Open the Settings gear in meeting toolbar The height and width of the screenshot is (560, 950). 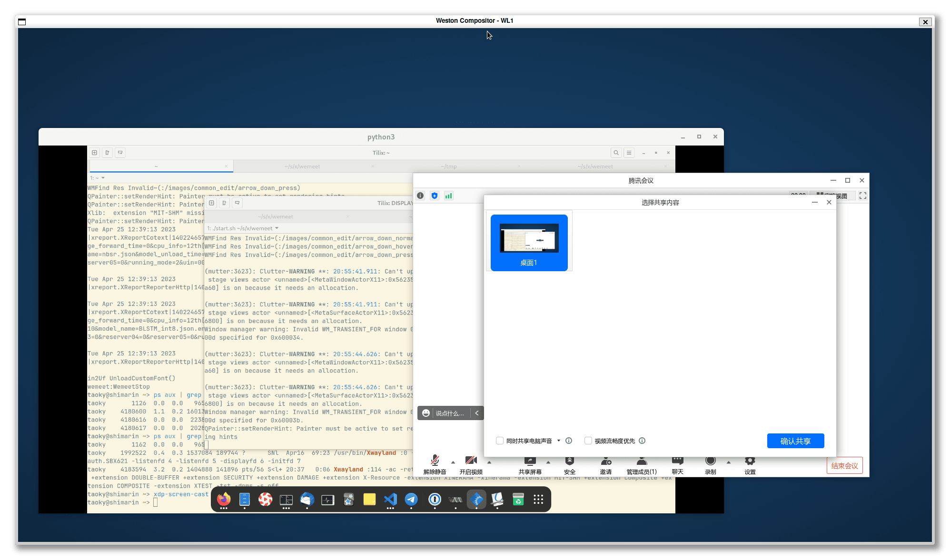click(750, 461)
